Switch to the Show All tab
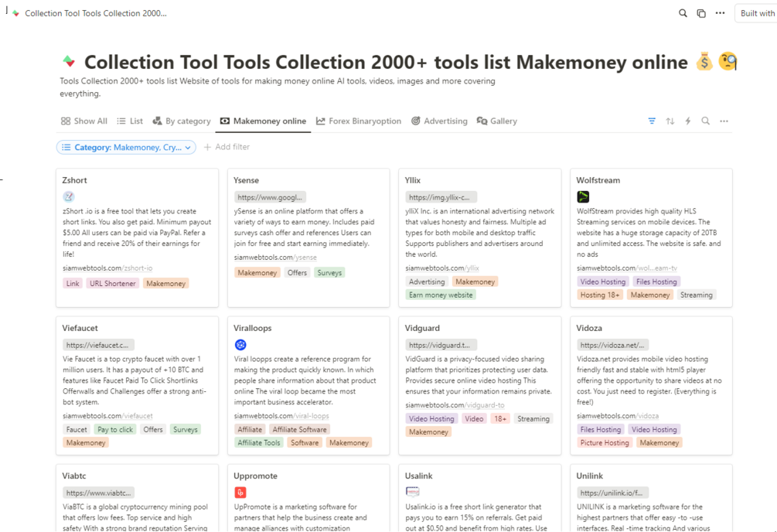The image size is (777, 532). [x=83, y=121]
